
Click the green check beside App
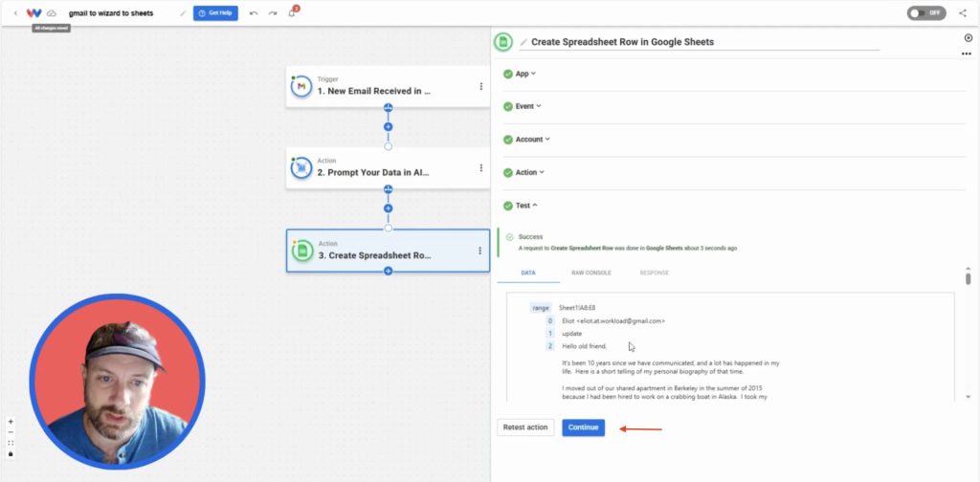pos(507,74)
